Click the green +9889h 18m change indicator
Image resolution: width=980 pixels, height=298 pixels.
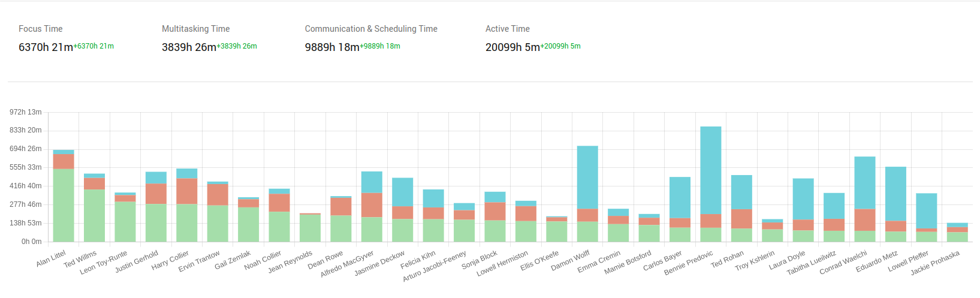380,46
